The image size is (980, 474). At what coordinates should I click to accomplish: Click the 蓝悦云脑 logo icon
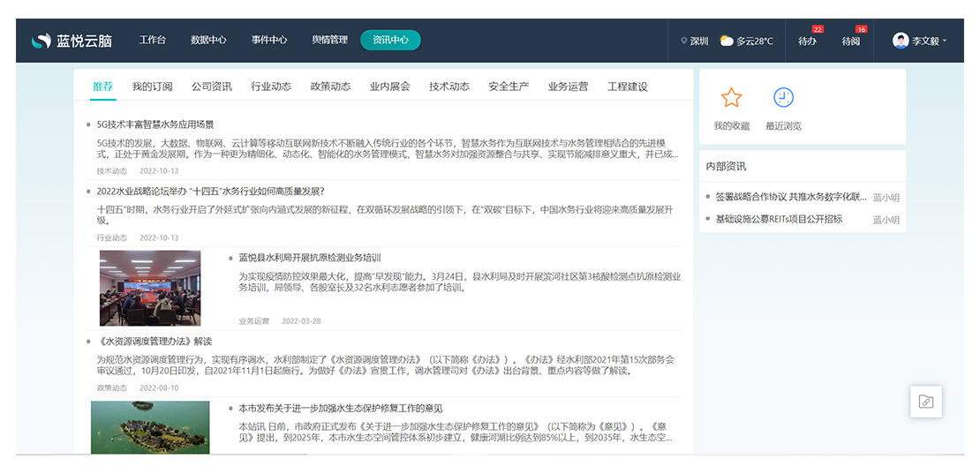pos(41,41)
